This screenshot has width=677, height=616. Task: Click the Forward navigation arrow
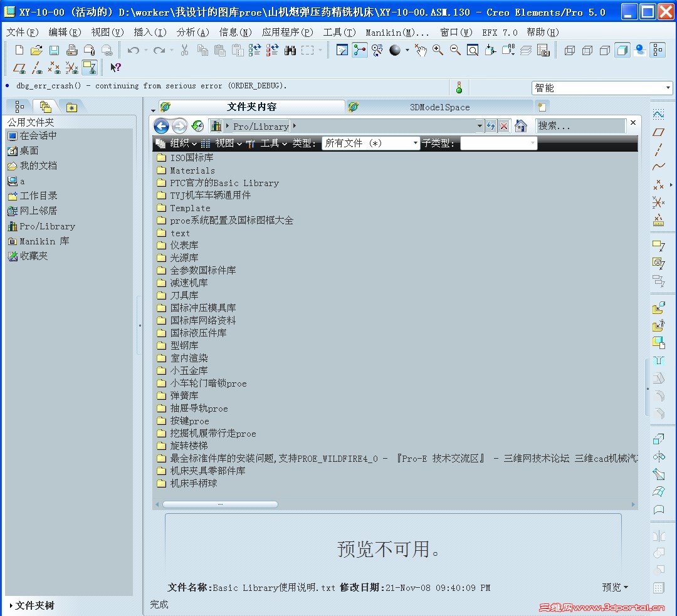tap(179, 126)
